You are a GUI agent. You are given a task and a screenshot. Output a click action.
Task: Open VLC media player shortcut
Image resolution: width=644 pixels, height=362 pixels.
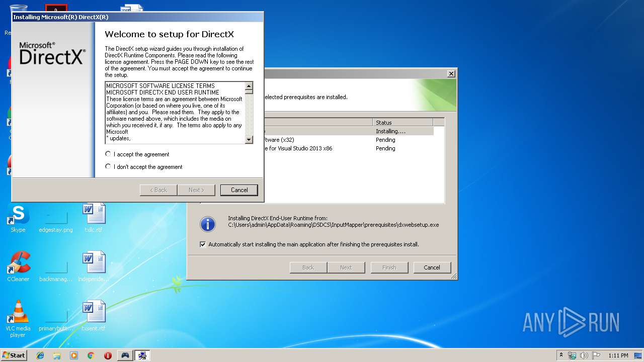(x=18, y=319)
